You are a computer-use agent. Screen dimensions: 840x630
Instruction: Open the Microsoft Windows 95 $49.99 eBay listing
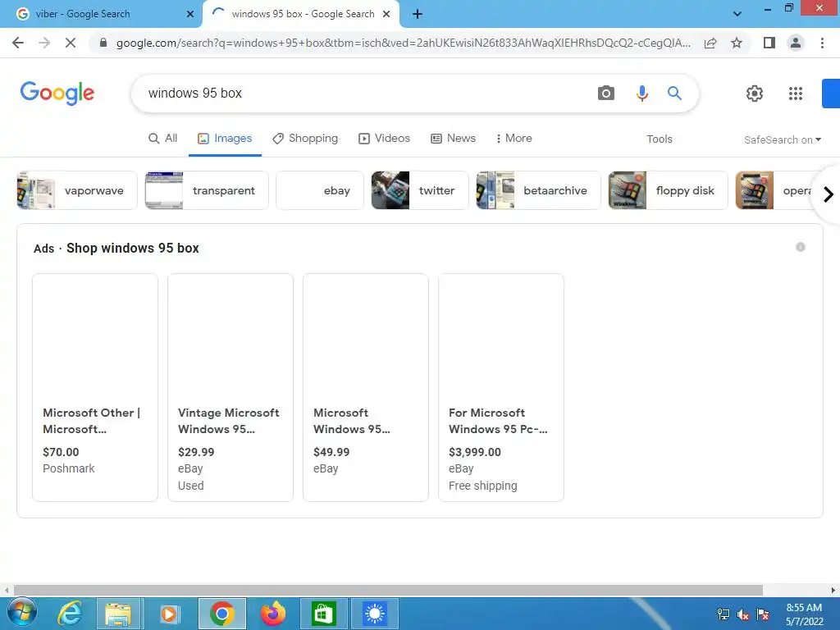(x=366, y=387)
